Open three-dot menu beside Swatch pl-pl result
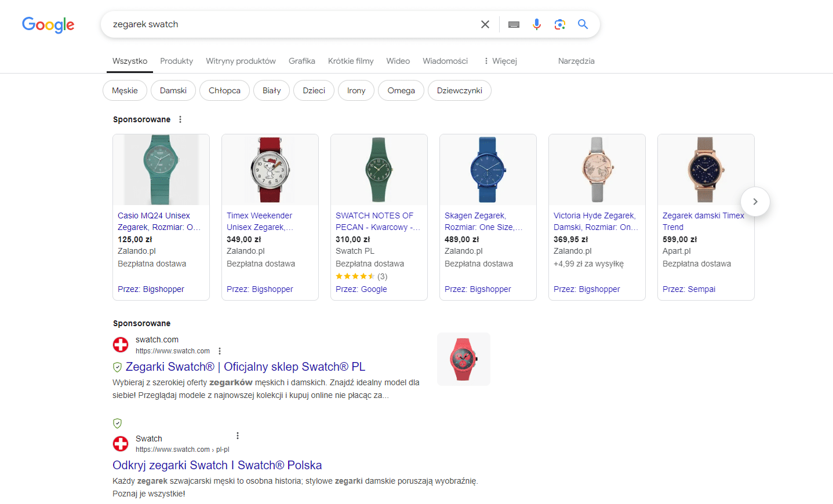This screenshot has height=504, width=833. click(x=238, y=436)
